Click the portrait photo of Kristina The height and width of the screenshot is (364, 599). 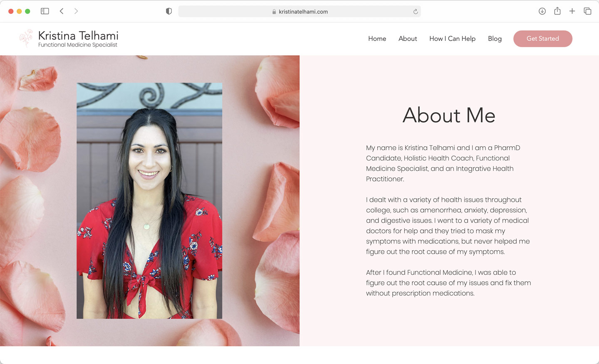(149, 201)
